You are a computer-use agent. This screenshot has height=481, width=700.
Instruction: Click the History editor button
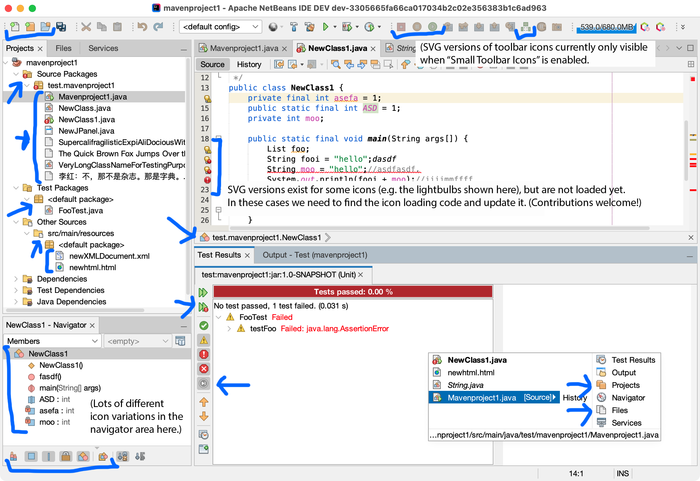249,64
